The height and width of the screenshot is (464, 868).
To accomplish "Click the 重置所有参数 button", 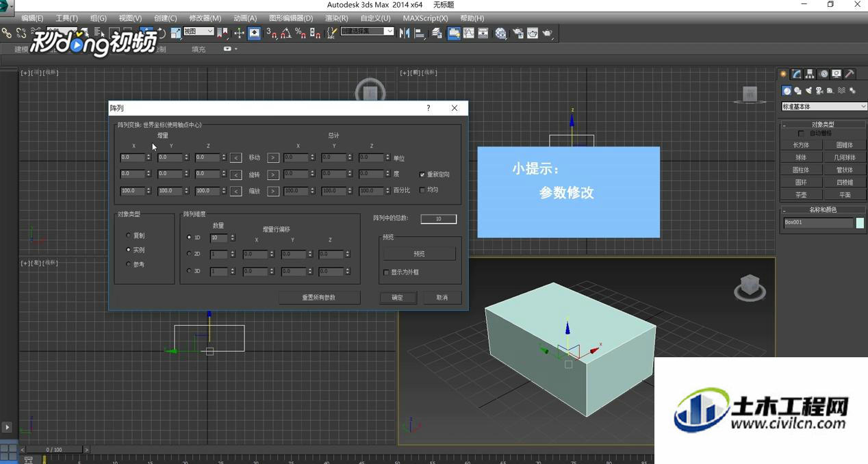I will click(x=319, y=298).
